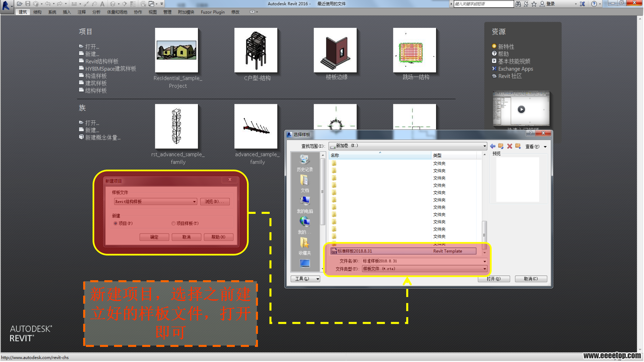The width and height of the screenshot is (644, 362).
Task: Click the Undo arrow icon
Action: click(48, 4)
